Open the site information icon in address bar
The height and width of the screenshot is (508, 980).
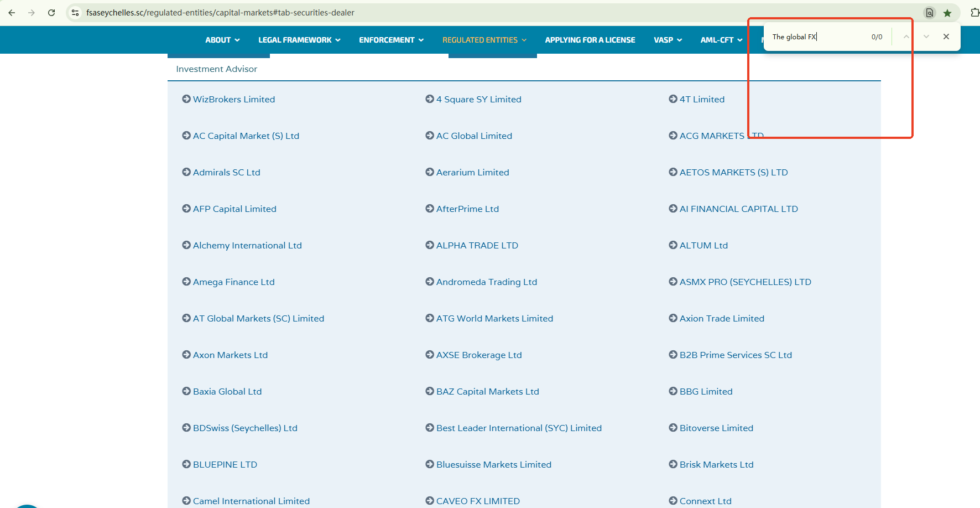(75, 13)
